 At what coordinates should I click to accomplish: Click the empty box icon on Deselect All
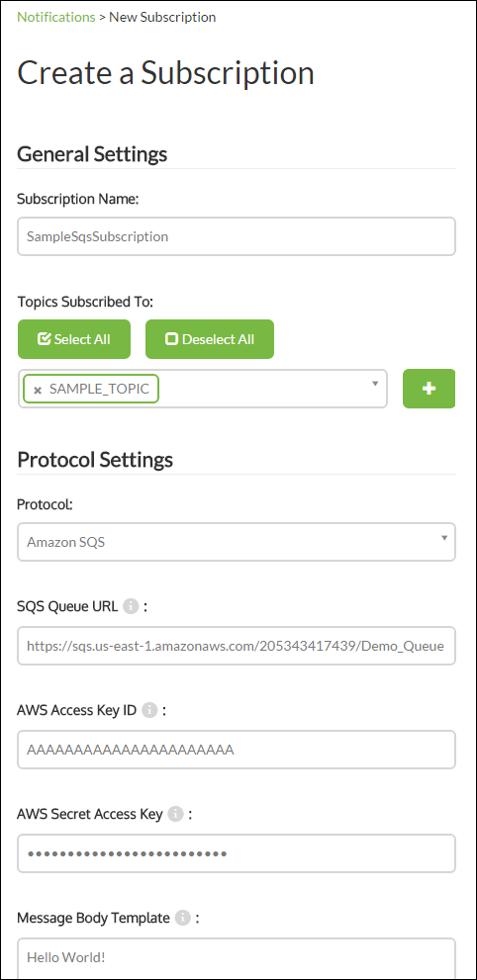click(171, 339)
